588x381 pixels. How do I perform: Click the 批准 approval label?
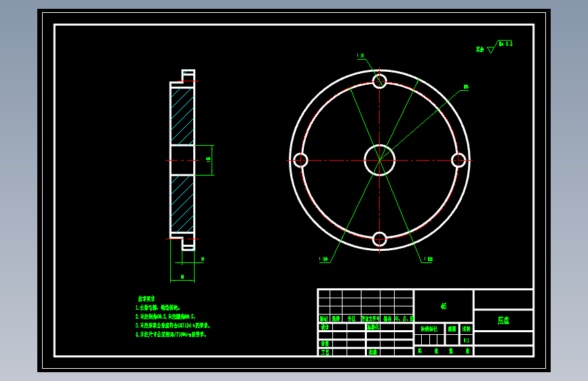point(373,352)
